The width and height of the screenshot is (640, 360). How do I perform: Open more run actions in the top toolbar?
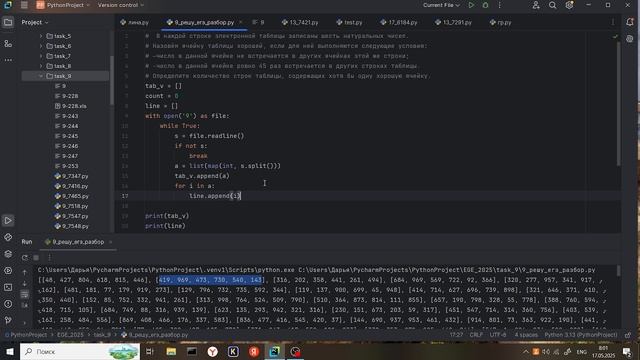500,5
